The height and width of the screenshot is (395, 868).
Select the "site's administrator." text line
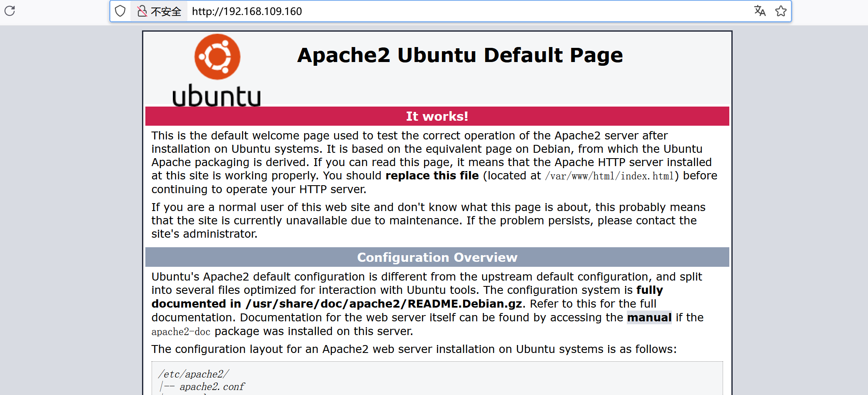pyautogui.click(x=205, y=234)
